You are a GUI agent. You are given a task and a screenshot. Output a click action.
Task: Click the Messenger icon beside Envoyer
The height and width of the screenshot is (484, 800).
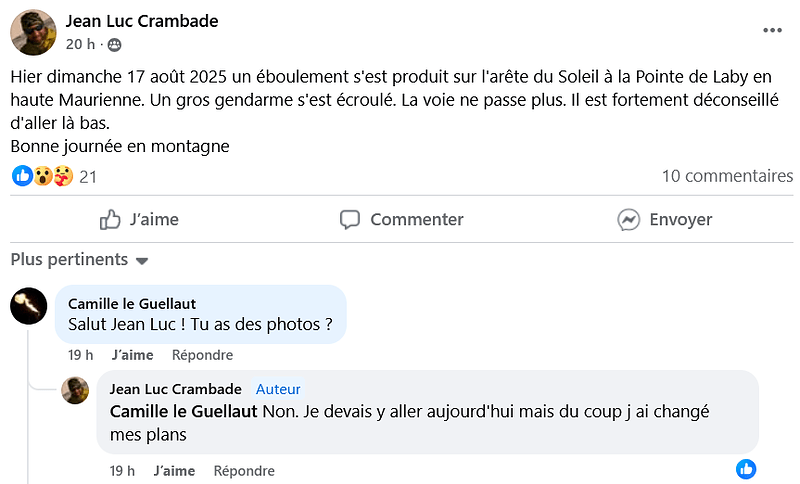629,220
